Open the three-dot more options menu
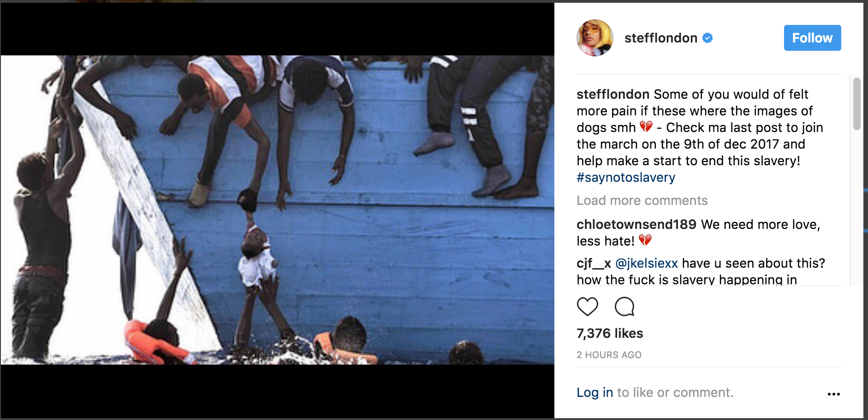 (x=833, y=394)
